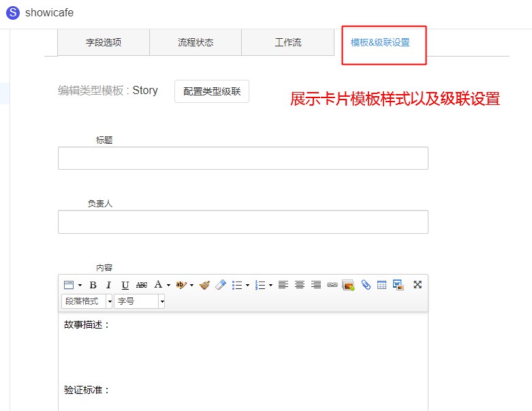Insert an image into content
Image resolution: width=532 pixels, height=411 pixels.
click(x=349, y=285)
